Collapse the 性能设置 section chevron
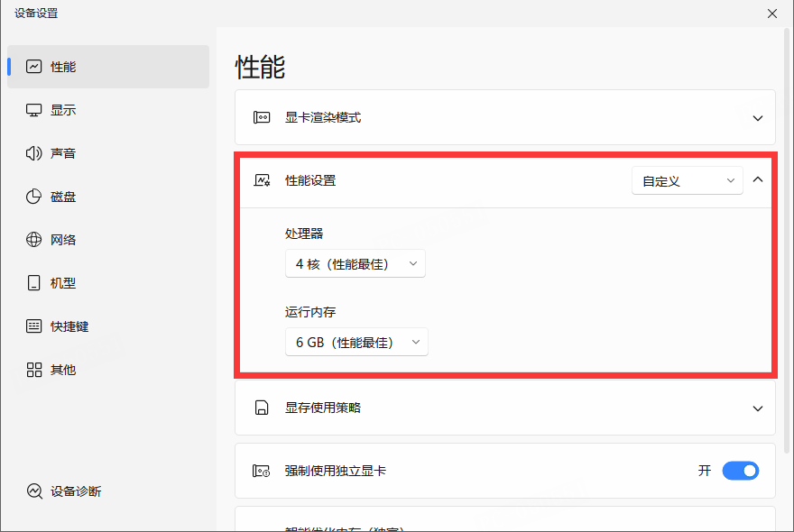Viewport: 794px width, 532px height. tap(757, 180)
